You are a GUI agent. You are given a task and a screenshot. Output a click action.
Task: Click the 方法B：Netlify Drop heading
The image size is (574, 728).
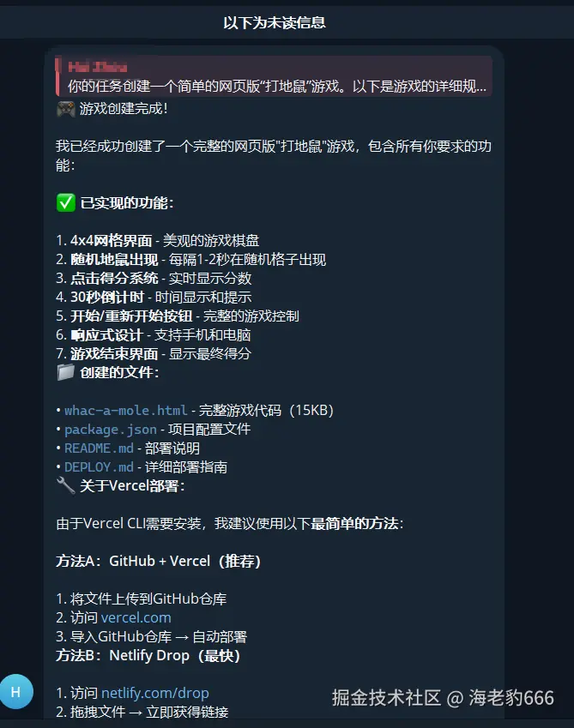tap(148, 656)
